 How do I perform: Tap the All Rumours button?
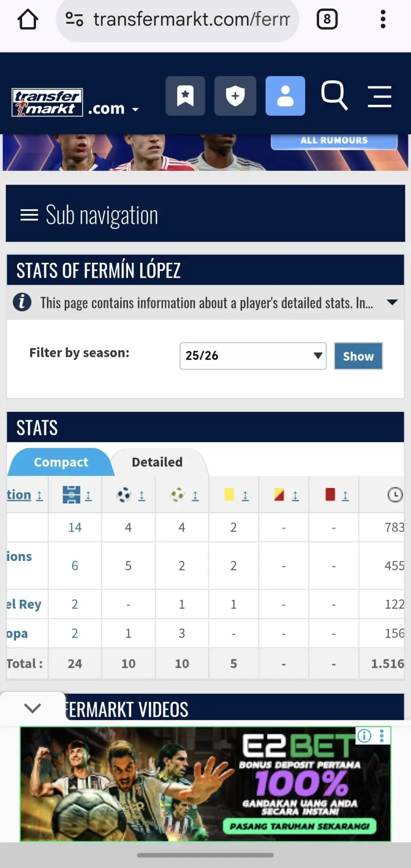point(334,140)
